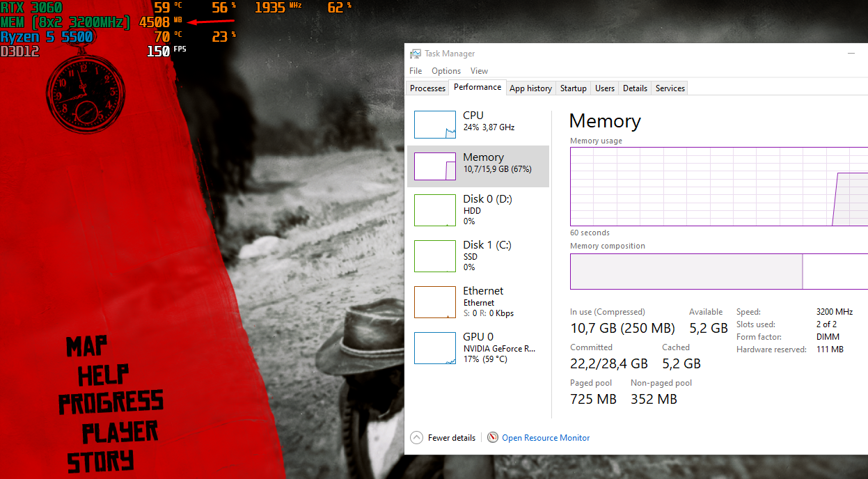Switch to the Details tab
Viewport: 868px width, 479px height.
(x=635, y=88)
